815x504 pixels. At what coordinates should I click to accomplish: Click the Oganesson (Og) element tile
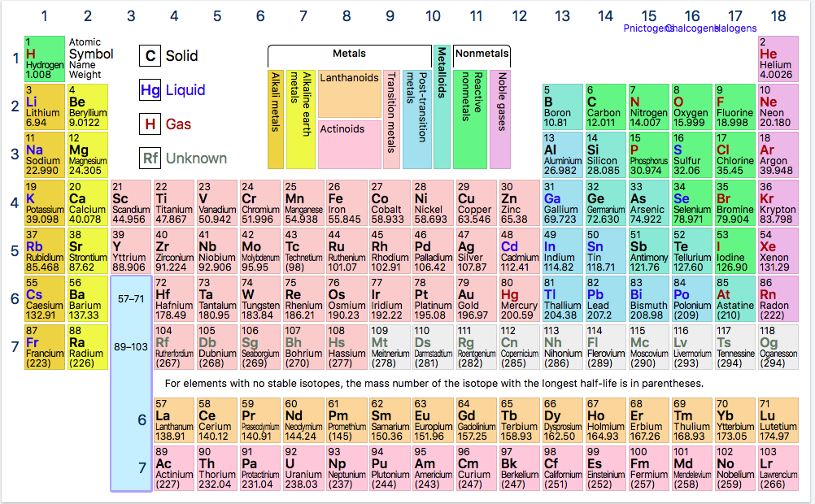(x=778, y=347)
